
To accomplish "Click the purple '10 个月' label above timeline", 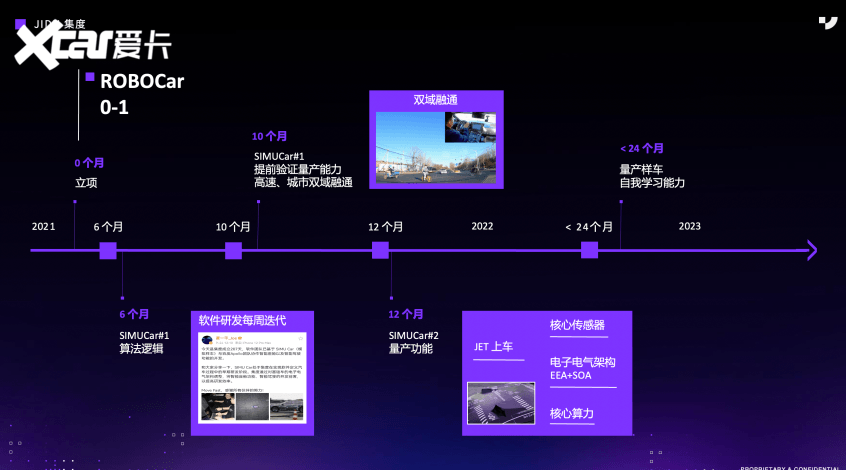I will tap(269, 137).
